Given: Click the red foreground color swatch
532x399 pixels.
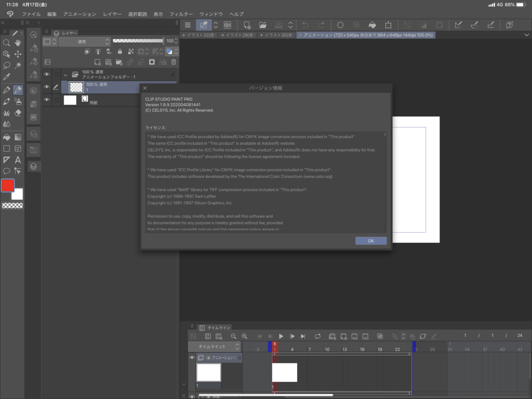Looking at the screenshot, I should (x=7, y=186).
